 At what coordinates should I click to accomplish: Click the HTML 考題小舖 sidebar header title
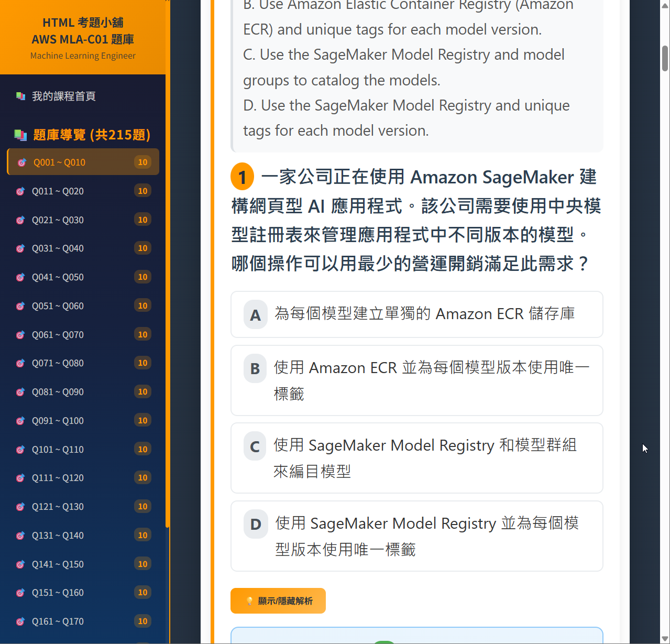83,23
